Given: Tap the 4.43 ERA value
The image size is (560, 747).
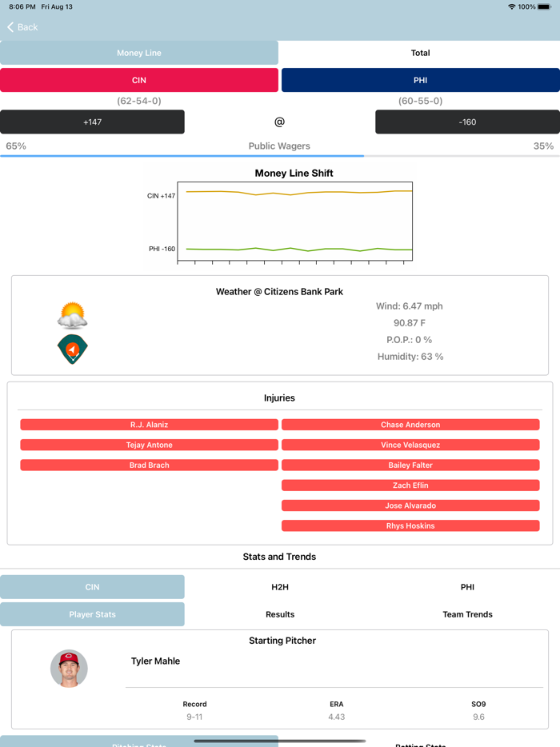Looking at the screenshot, I should 337,717.
